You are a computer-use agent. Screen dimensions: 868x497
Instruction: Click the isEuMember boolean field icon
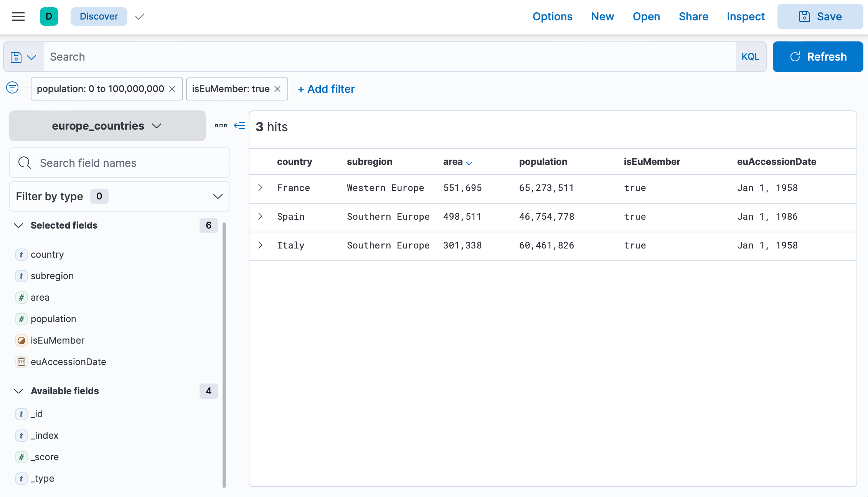pyautogui.click(x=21, y=340)
